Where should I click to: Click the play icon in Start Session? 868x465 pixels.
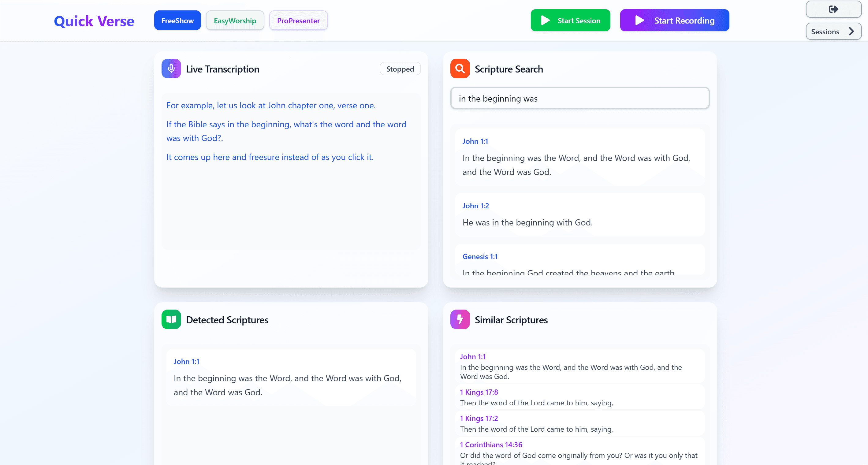545,20
